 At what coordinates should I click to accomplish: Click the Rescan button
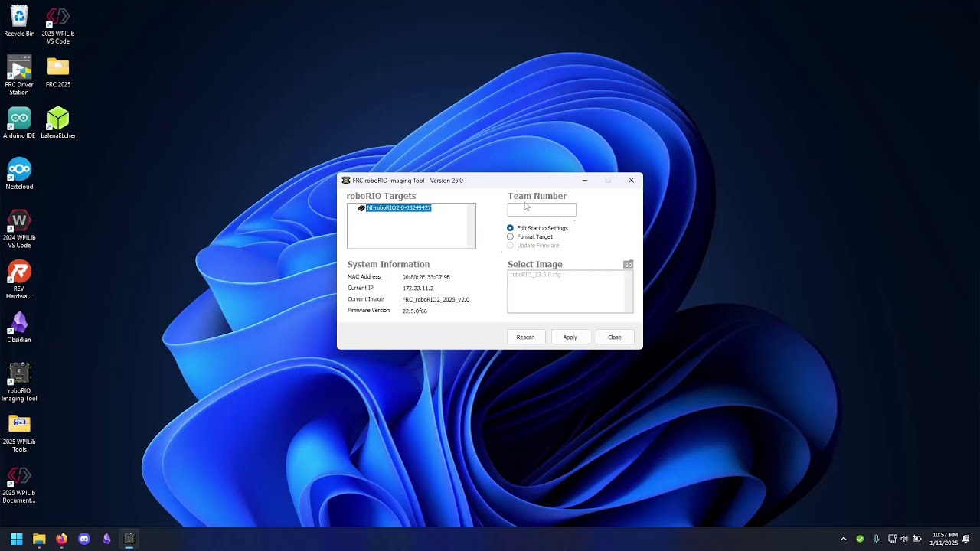point(525,337)
